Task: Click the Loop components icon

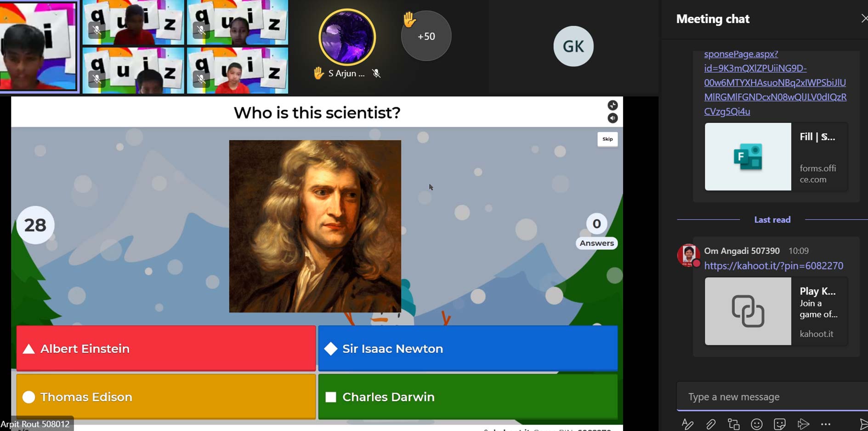Action: [x=733, y=424]
